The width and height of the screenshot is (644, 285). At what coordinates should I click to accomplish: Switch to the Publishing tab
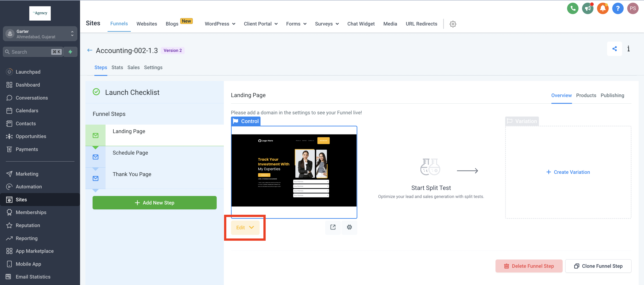click(612, 96)
